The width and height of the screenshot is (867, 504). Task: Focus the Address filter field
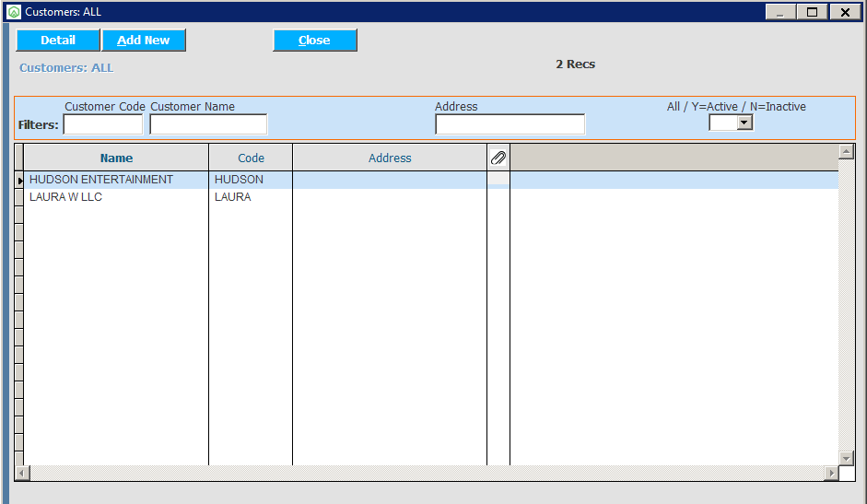[510, 124]
